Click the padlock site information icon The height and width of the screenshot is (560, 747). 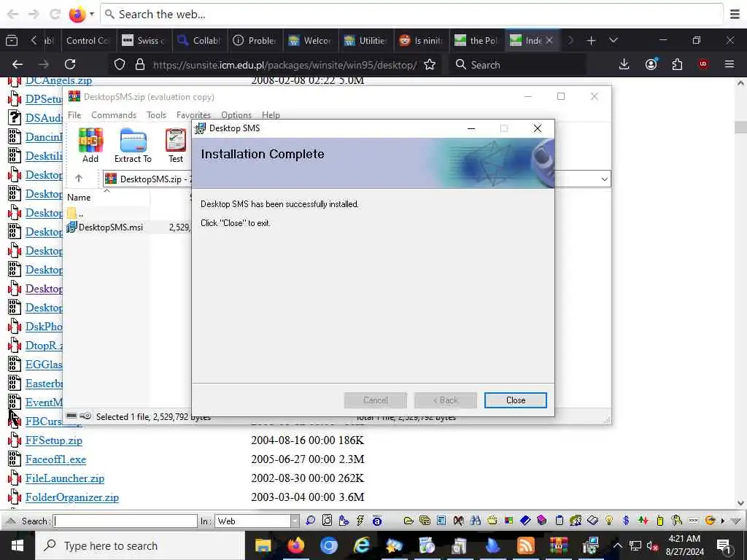[x=140, y=64]
